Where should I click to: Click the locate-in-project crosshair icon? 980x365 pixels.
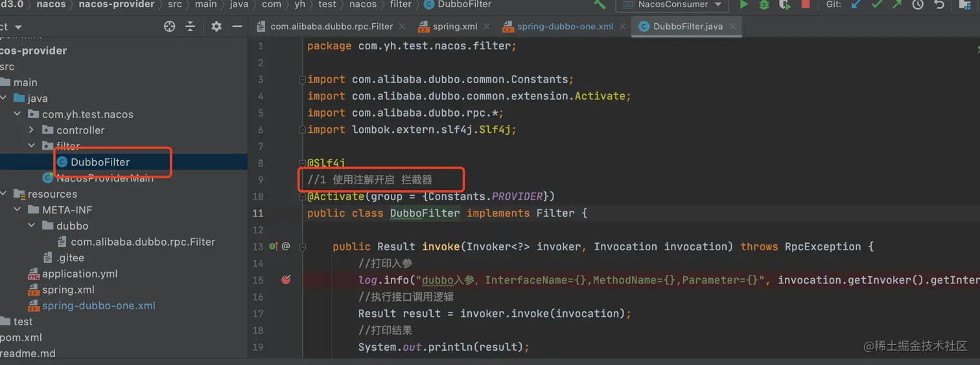(x=170, y=27)
